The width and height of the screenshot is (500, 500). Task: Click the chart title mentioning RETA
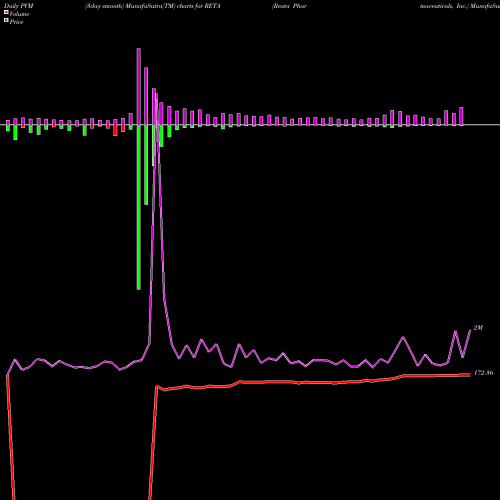pyautogui.click(x=153, y=6)
